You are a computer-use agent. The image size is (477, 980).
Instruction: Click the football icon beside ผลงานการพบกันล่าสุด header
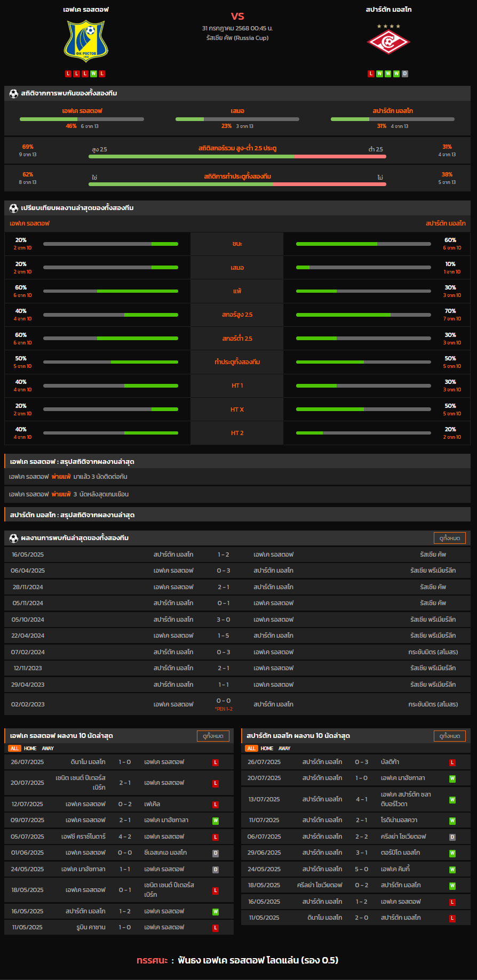coord(14,538)
